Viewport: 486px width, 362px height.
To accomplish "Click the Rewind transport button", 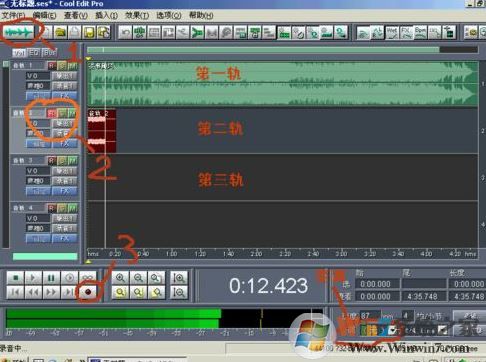I will [x=33, y=292].
